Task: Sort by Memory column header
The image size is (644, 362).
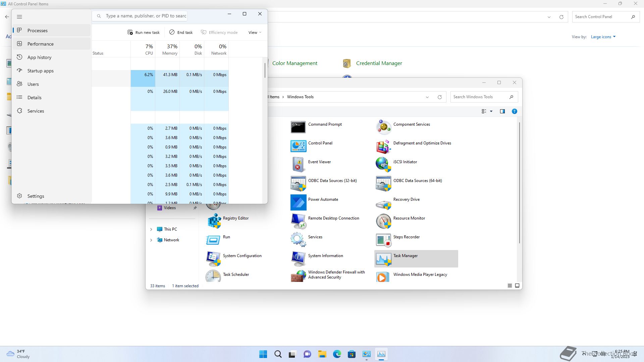Action: (167, 49)
